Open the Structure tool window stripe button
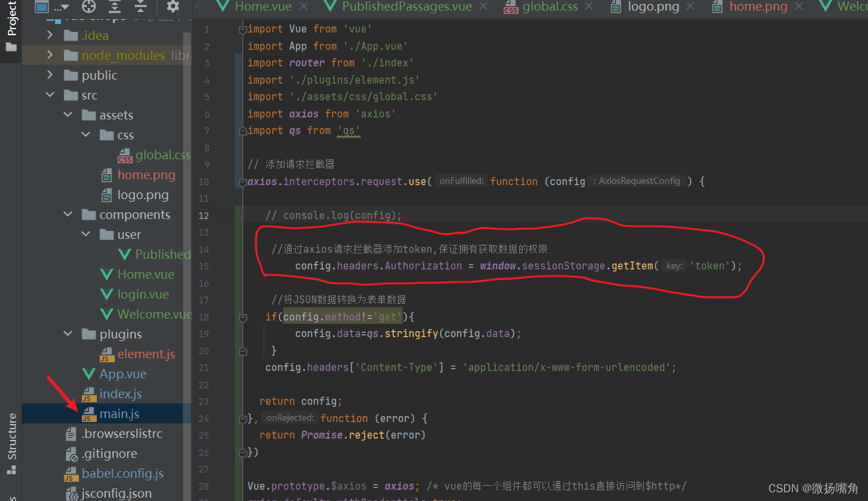 click(11, 444)
